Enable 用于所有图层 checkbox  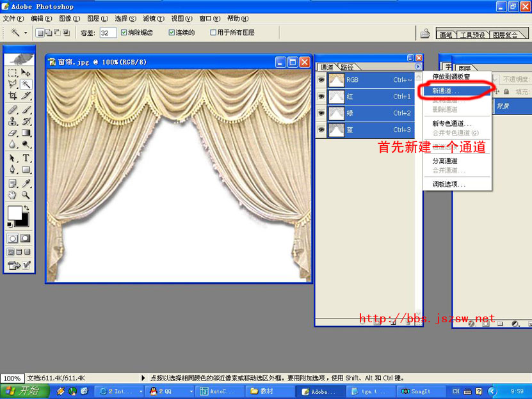point(213,33)
